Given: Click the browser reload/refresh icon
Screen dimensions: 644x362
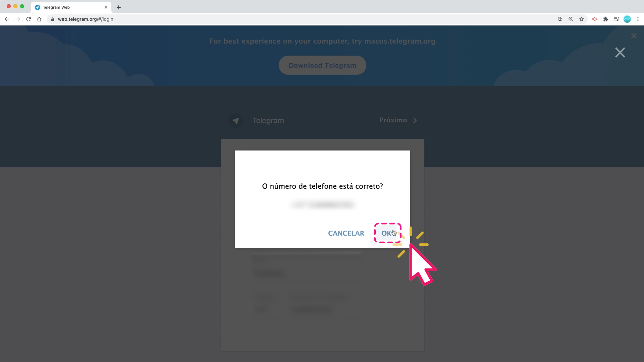Looking at the screenshot, I should 28,19.
